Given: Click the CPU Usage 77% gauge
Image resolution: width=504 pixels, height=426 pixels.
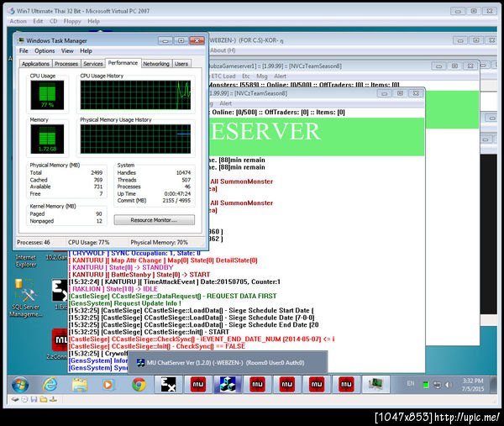Looking at the screenshot, I should tap(47, 95).
